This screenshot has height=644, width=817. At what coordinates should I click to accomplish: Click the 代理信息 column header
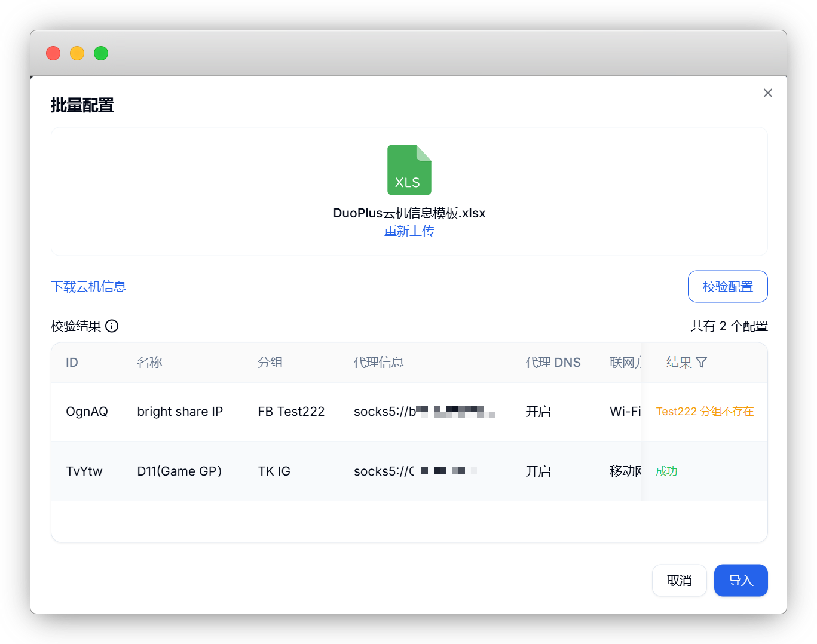pos(379,363)
